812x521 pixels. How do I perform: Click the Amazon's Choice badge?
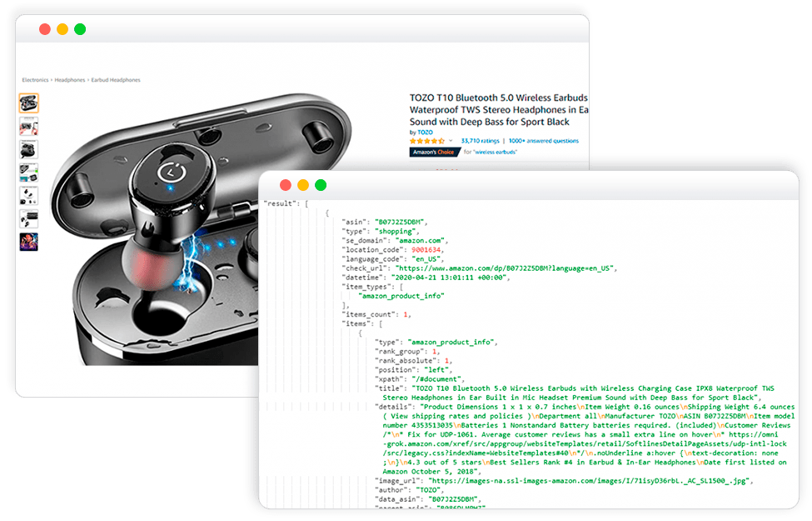pos(434,152)
